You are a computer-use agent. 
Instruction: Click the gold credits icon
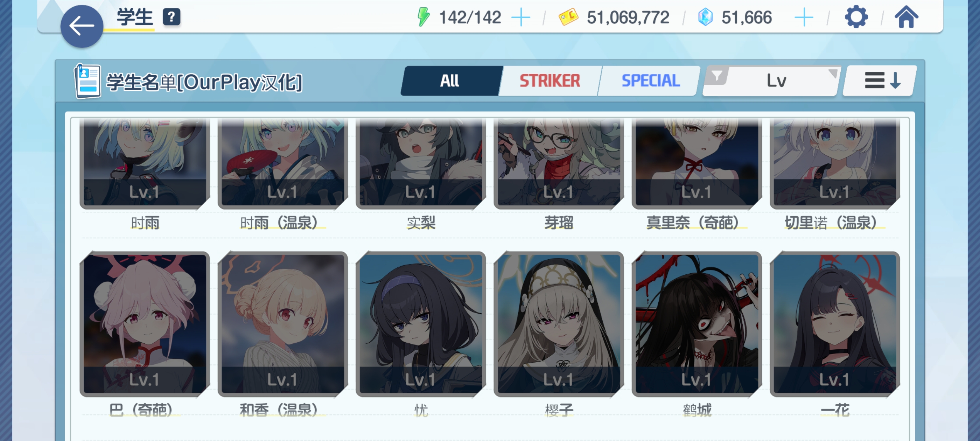coord(568,17)
